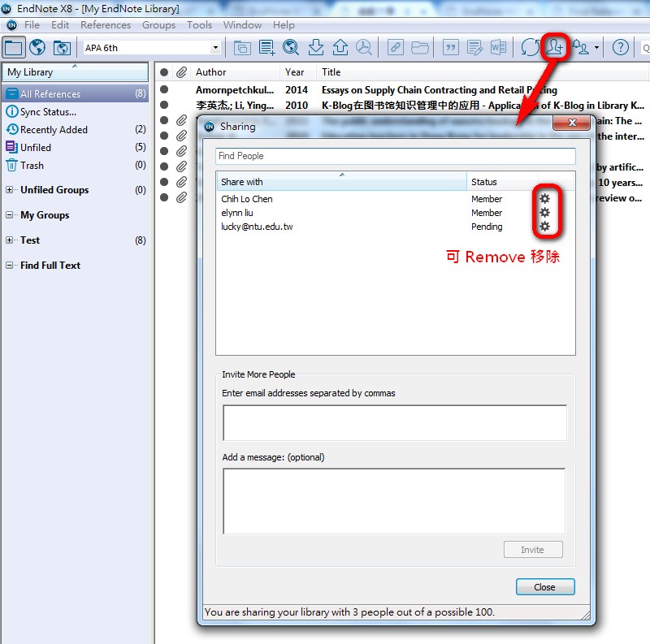Open gear options for Chih Lo Chen
Viewport: 650px width, 644px height.
pos(544,199)
